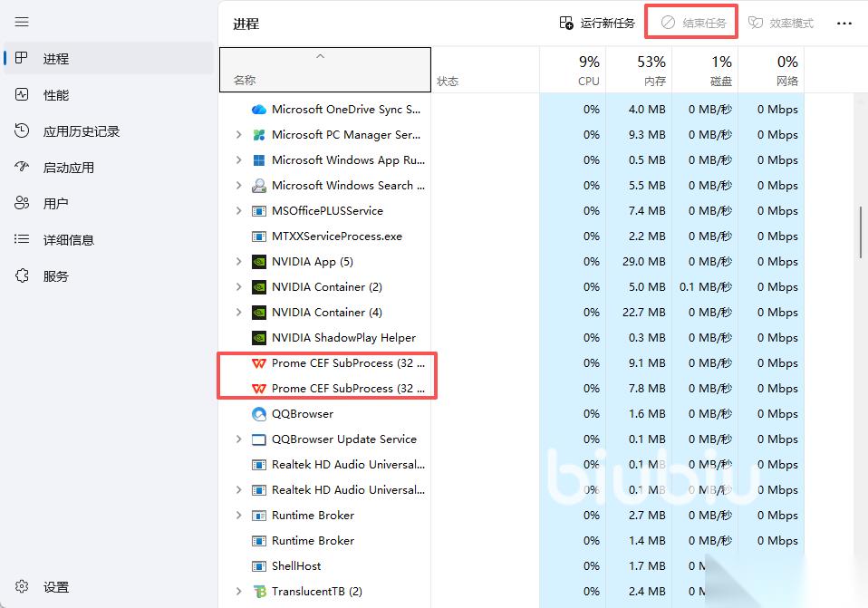Click the settings gear icon in the sidebar

(22, 587)
